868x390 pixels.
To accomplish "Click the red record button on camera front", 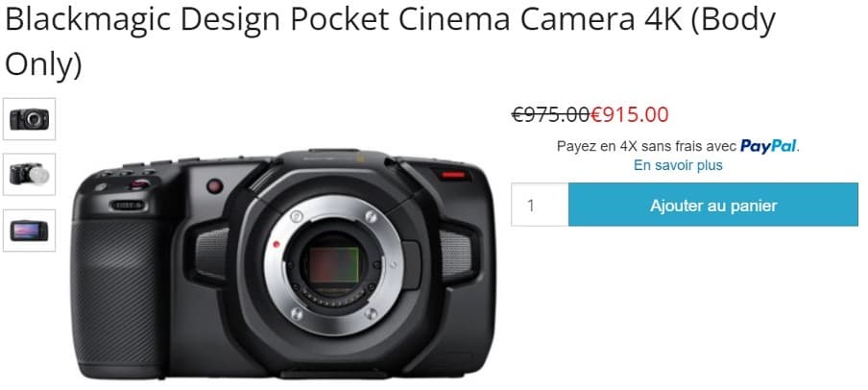I will pos(215,186).
